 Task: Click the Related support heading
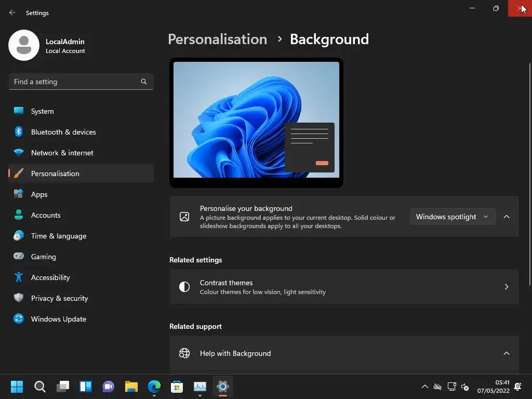point(196,326)
